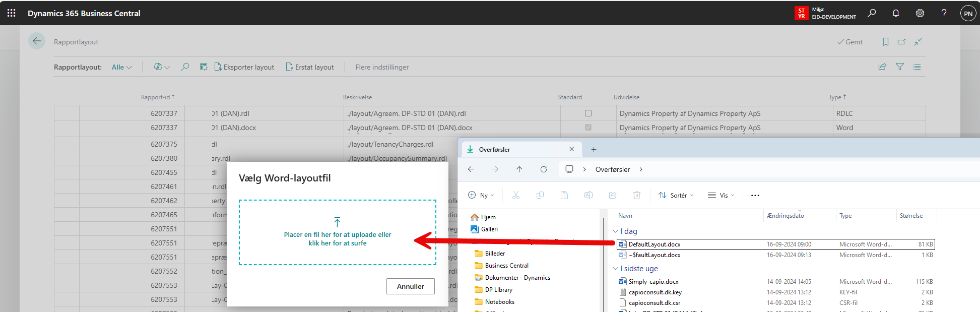Open the Business Central app launcher grid
The height and width of the screenshot is (312, 980).
click(x=11, y=13)
